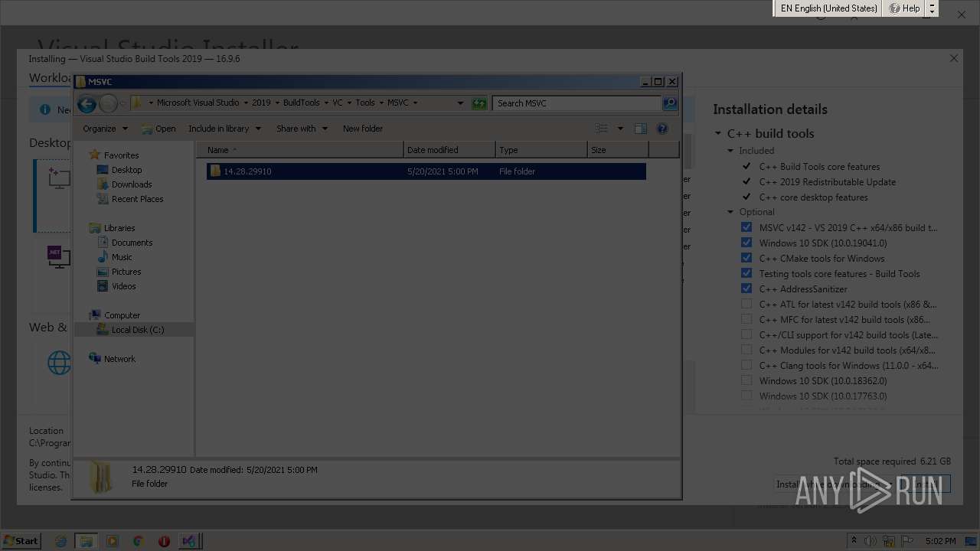
Task: Launch Media Player from the taskbar
Action: (x=113, y=541)
